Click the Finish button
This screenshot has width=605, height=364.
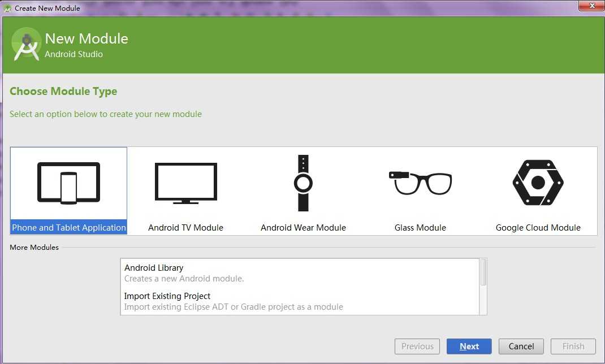573,346
